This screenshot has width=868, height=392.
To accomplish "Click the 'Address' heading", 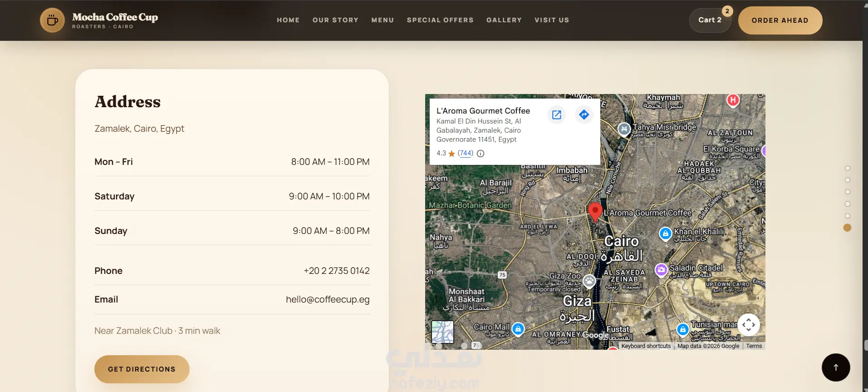I will pos(128,102).
